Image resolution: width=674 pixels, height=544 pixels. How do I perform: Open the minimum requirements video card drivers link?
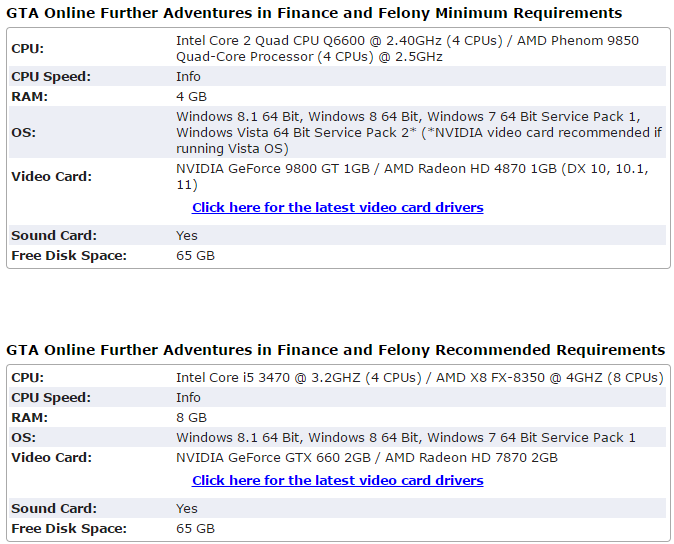click(337, 208)
